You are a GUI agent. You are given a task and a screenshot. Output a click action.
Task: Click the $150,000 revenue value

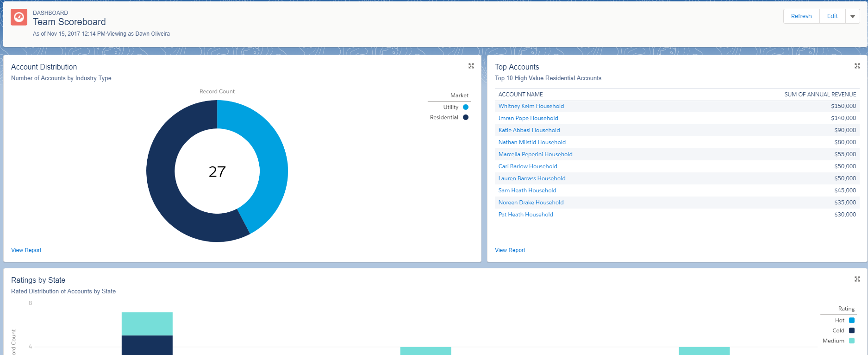click(843, 106)
